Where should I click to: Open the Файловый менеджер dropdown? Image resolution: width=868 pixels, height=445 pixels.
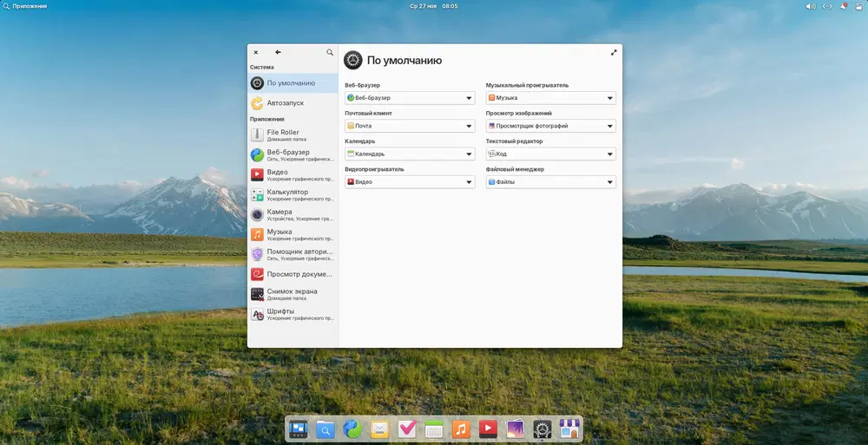(x=551, y=182)
